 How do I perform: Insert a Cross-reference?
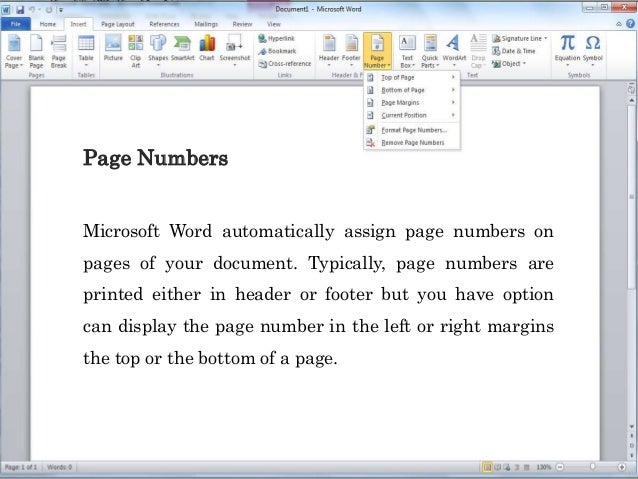tap(285, 63)
